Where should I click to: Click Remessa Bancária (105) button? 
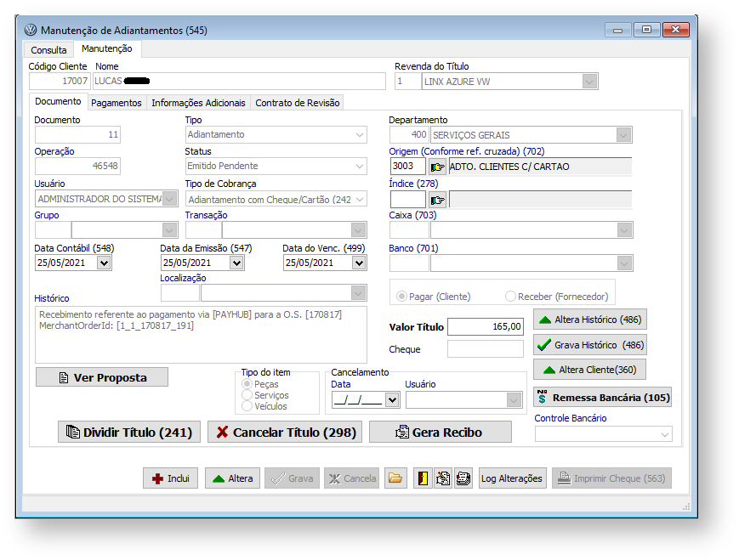click(602, 398)
